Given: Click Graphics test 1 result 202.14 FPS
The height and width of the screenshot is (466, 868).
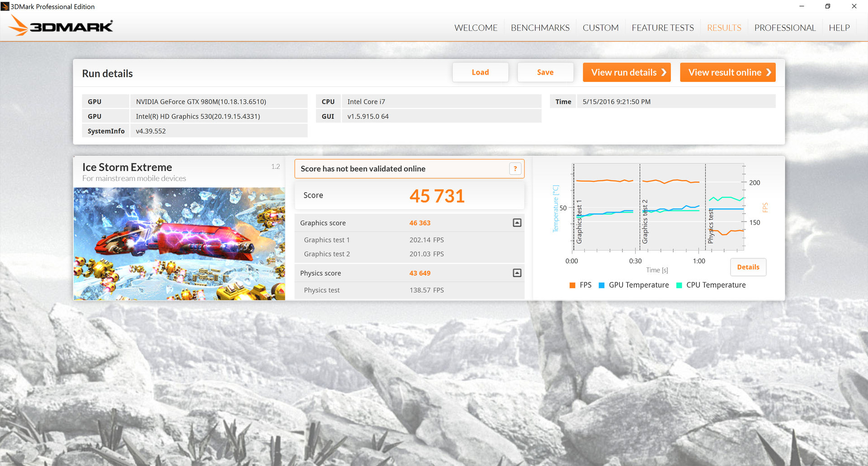Looking at the screenshot, I should [427, 240].
